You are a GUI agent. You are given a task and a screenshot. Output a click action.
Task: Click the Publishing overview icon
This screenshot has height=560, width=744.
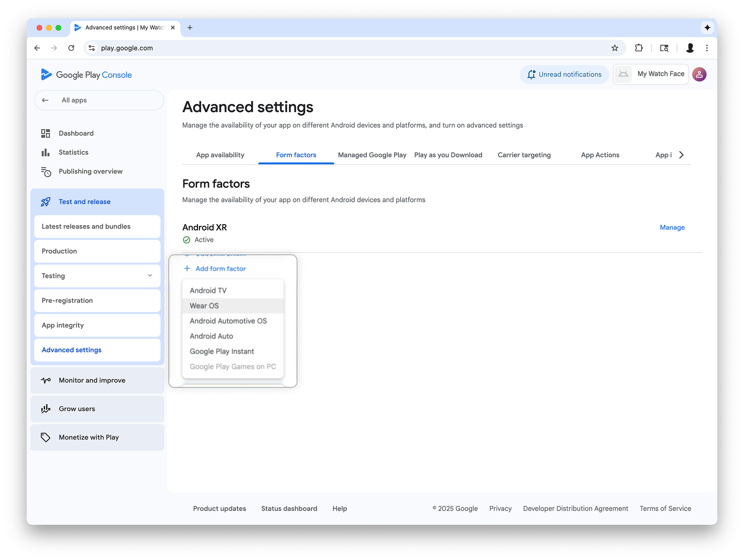coord(46,171)
